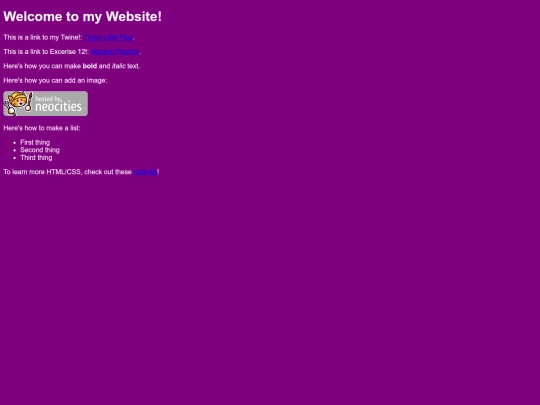Click the 'First thing' list item
The image size is (540, 405).
point(35,142)
